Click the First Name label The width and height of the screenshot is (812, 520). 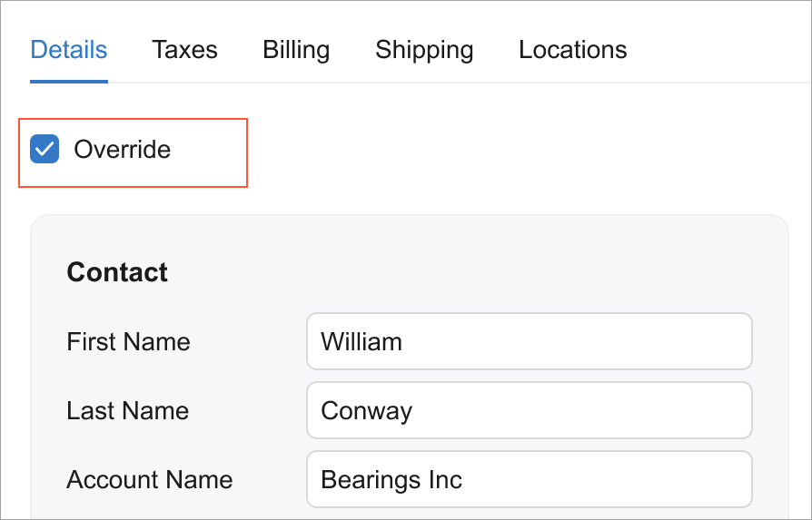click(128, 342)
